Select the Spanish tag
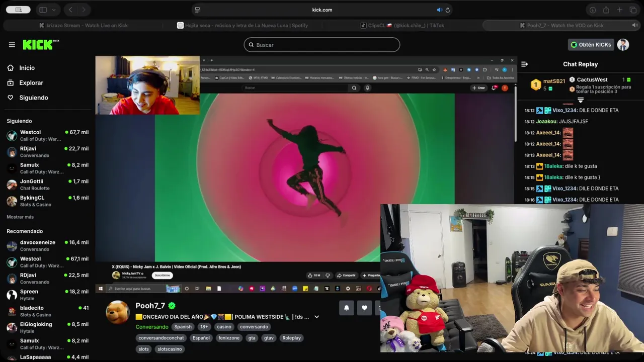 [183, 327]
